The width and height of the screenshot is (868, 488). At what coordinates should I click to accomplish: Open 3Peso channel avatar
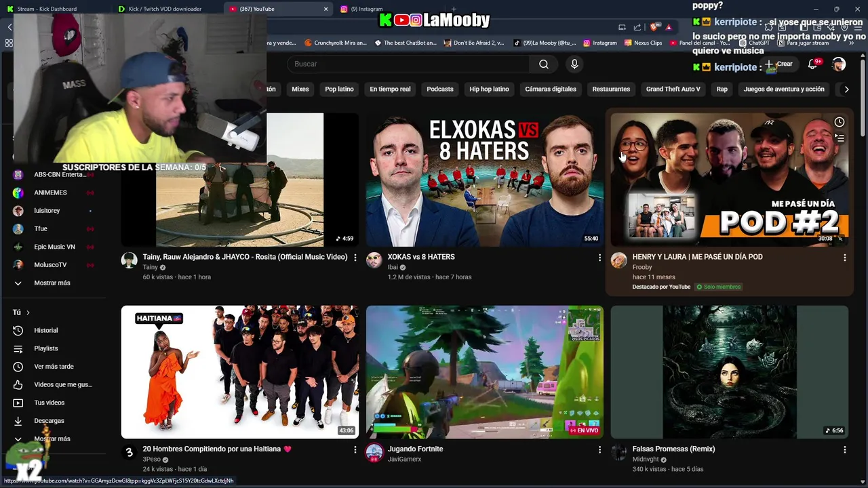coord(130,453)
